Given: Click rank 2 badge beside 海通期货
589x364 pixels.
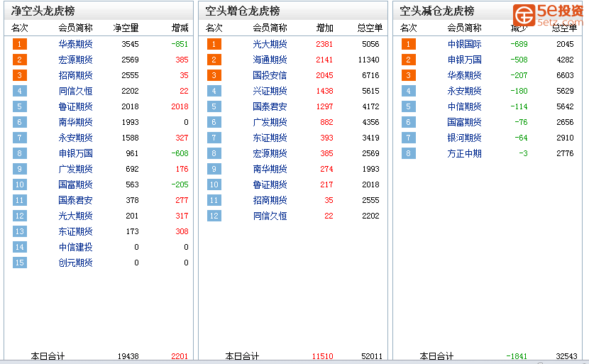Looking at the screenshot, I should pos(214,60).
